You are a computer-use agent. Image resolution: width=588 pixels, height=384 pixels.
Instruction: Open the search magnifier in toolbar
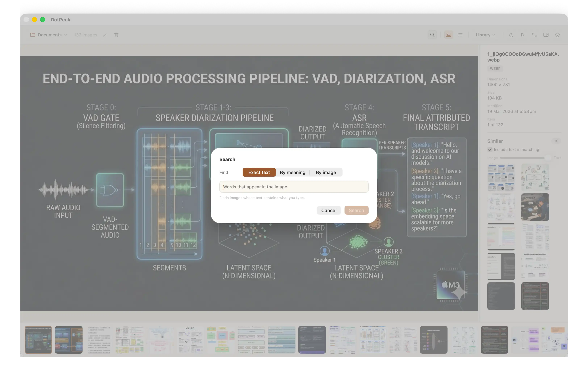432,35
